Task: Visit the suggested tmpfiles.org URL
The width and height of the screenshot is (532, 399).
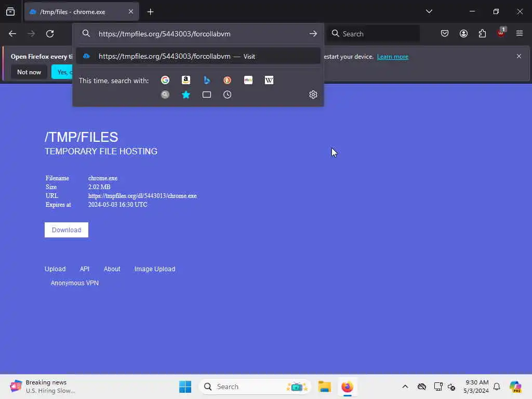Action: (x=198, y=56)
